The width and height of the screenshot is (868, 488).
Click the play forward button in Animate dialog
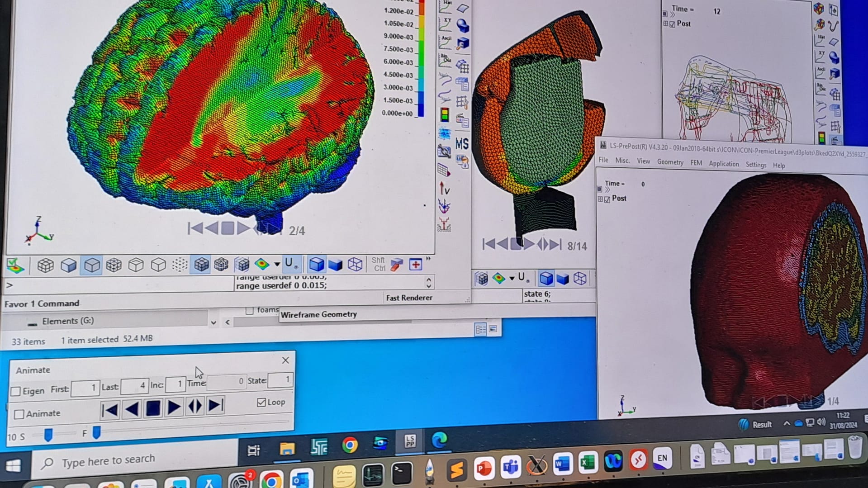(x=174, y=407)
